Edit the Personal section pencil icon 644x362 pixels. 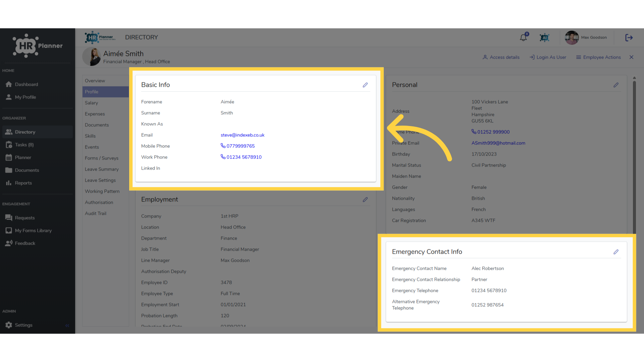[x=616, y=85]
